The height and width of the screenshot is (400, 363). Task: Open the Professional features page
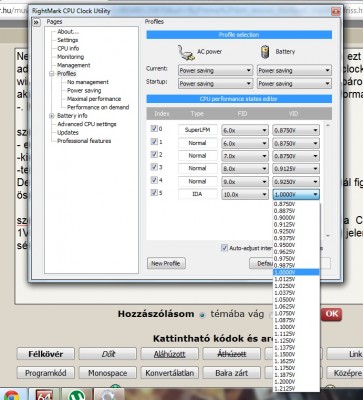pyautogui.click(x=84, y=141)
